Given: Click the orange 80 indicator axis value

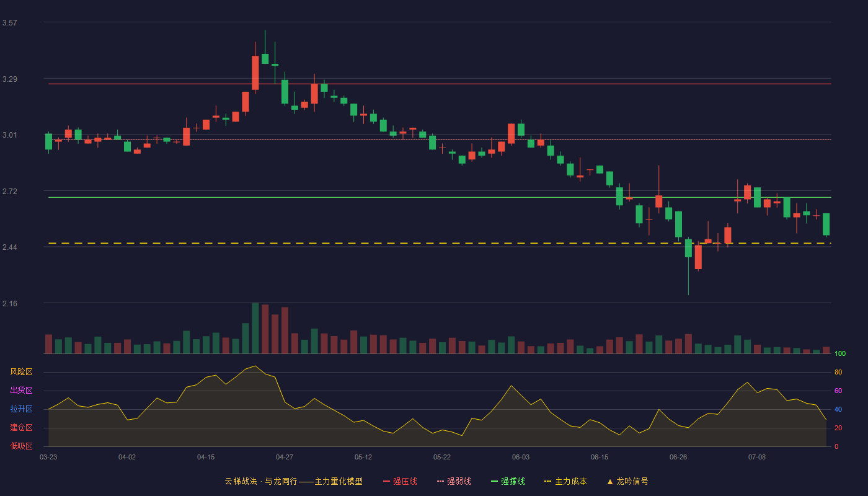Looking at the screenshot, I should (x=838, y=372).
